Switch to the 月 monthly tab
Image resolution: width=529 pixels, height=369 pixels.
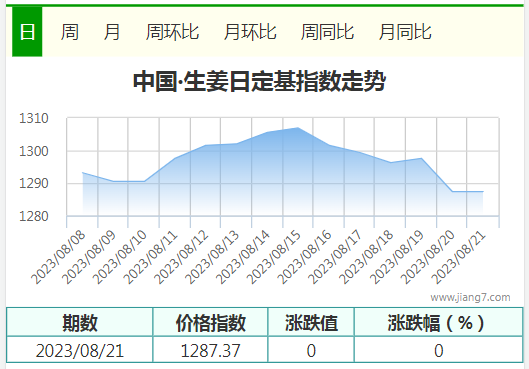click(112, 32)
